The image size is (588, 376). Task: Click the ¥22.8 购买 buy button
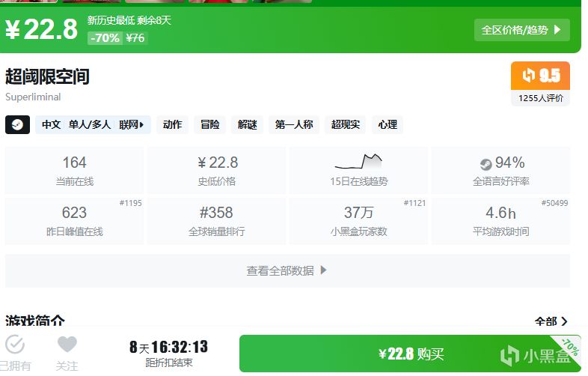410,354
